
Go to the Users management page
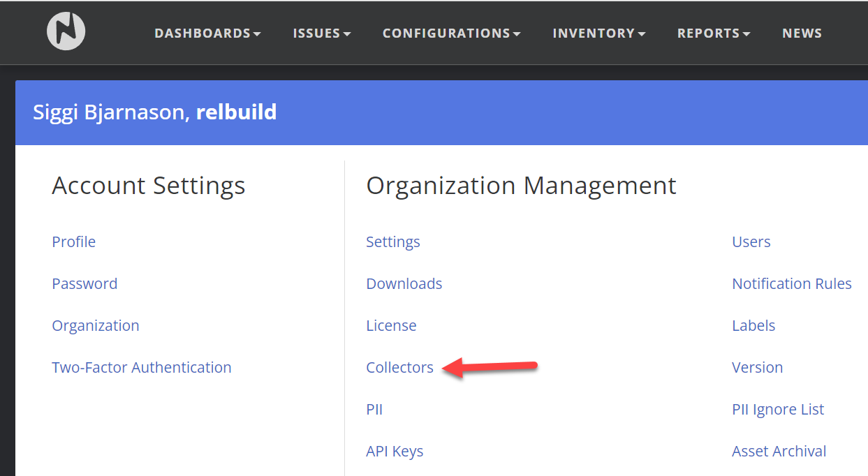(751, 242)
